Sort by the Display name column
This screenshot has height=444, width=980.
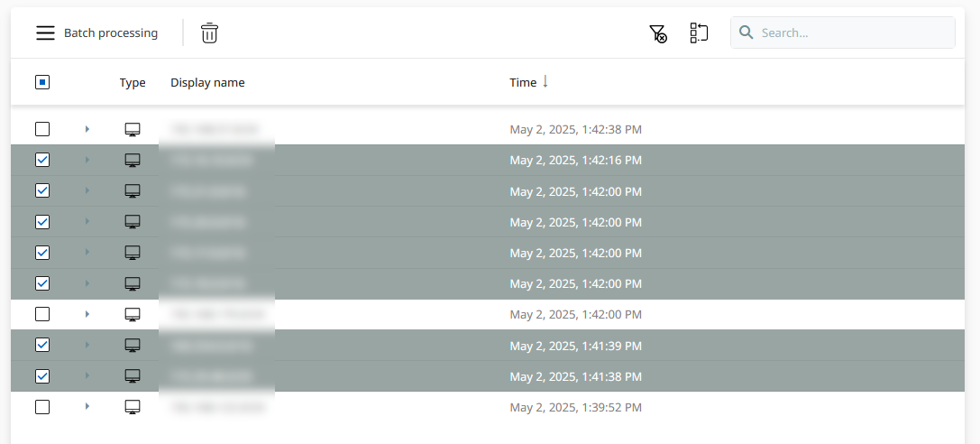click(207, 82)
